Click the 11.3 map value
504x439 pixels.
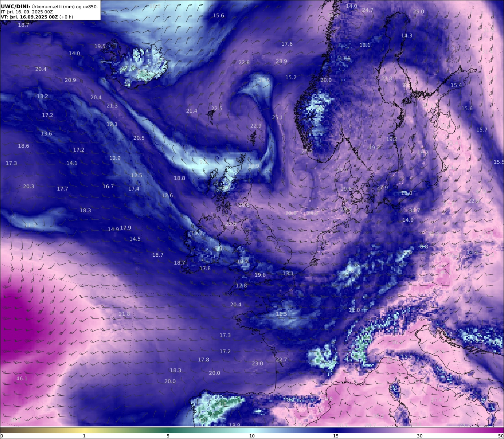tap(30, 226)
